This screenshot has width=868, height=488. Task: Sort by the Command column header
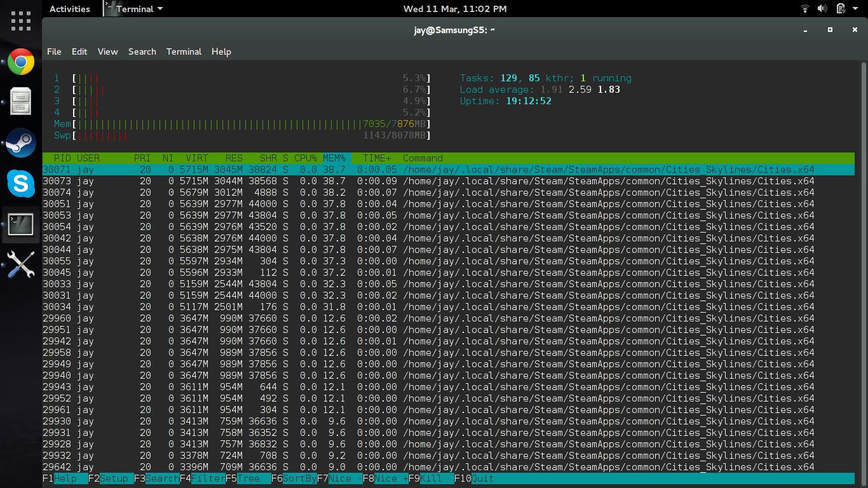click(x=423, y=158)
